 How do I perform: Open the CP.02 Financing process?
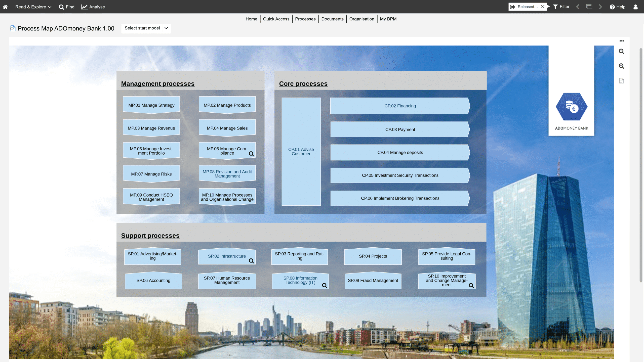click(x=400, y=106)
